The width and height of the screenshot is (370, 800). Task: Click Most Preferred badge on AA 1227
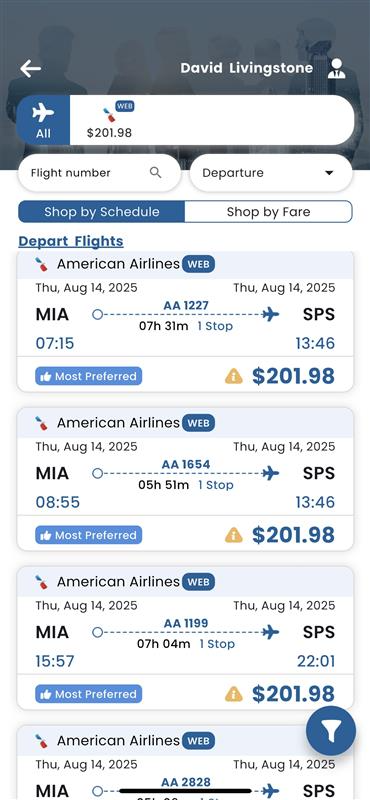click(89, 377)
